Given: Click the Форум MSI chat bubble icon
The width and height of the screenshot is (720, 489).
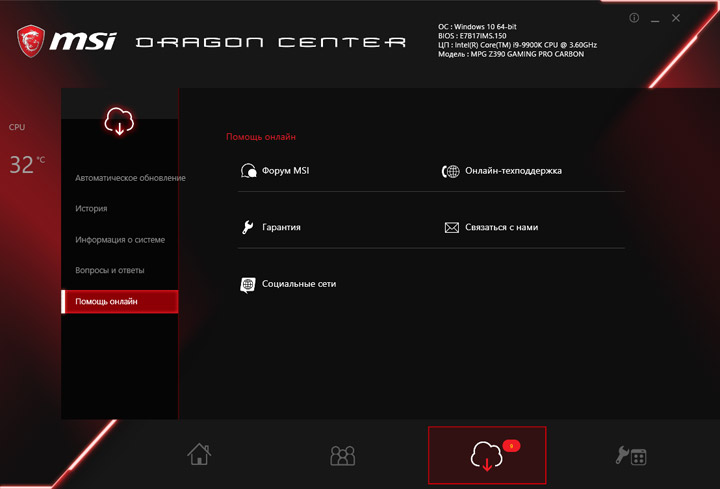Looking at the screenshot, I should pos(248,171).
